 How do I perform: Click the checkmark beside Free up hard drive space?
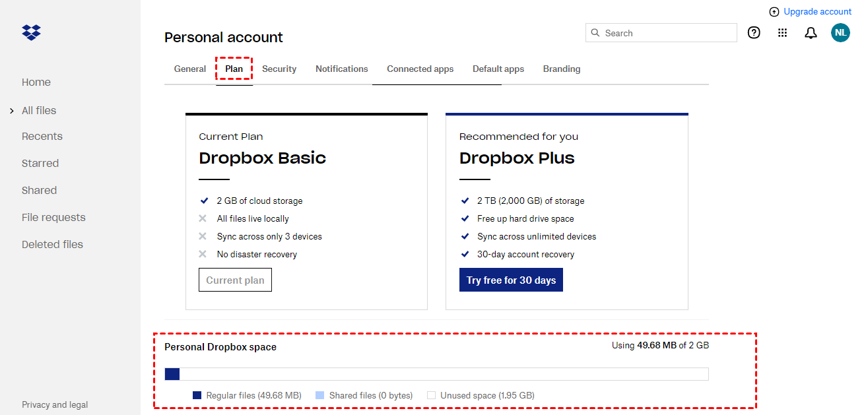point(464,218)
